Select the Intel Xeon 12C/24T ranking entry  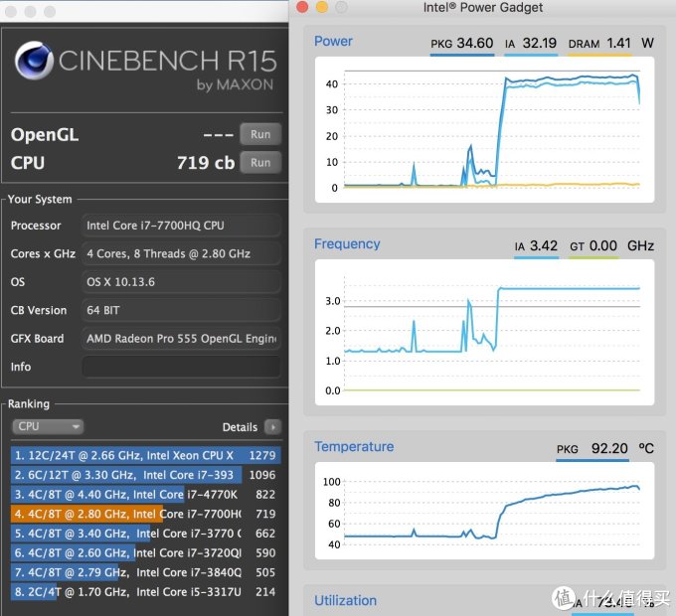click(145, 455)
